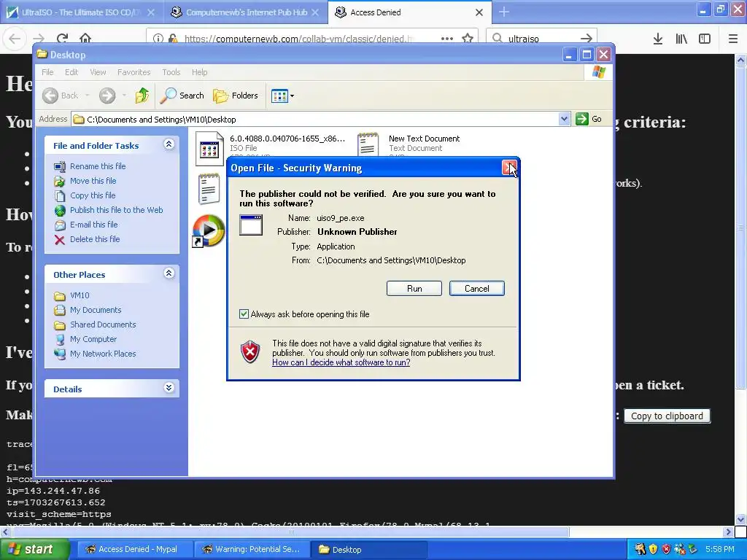Open Shared Documents in Other Places

pos(103,324)
